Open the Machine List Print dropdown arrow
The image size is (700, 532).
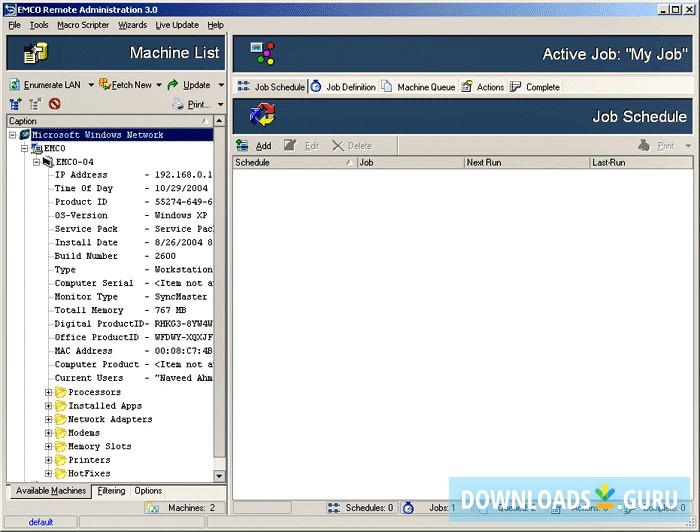coord(221,104)
